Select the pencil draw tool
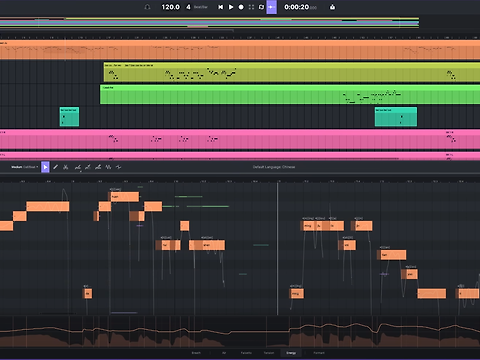480x360 pixels. [56, 167]
